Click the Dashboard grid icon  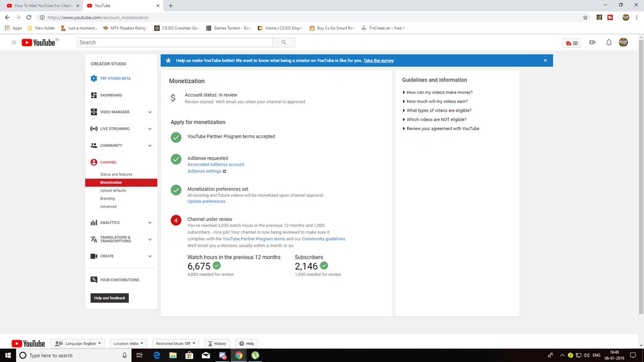(94, 95)
